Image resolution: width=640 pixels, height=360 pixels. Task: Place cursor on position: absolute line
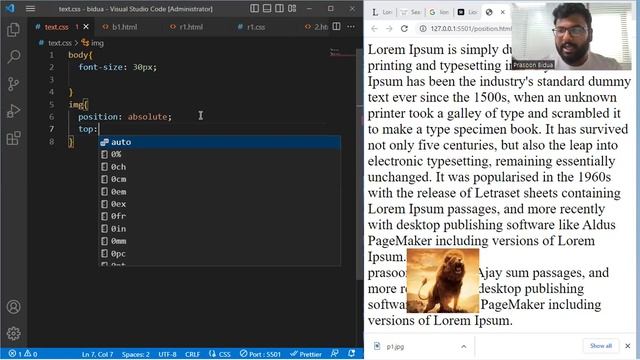pos(125,117)
